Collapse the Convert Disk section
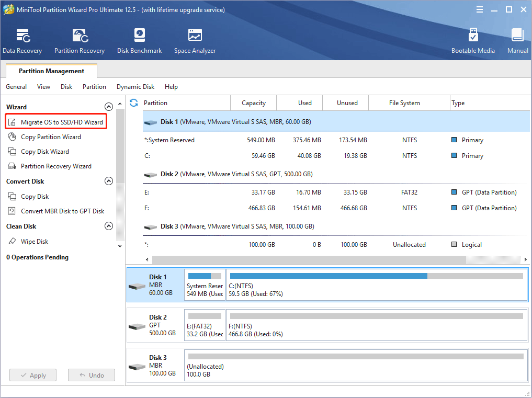532x398 pixels. 109,181
